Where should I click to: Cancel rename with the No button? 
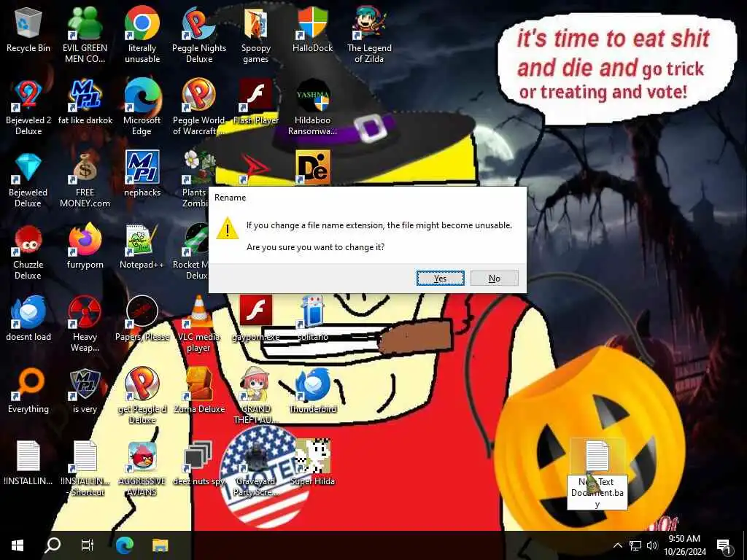click(x=494, y=278)
